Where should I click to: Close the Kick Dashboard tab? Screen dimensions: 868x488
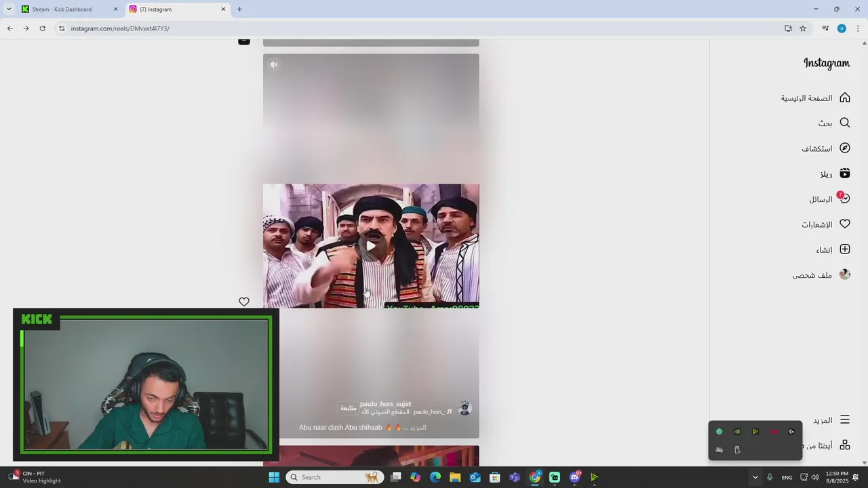coord(115,9)
